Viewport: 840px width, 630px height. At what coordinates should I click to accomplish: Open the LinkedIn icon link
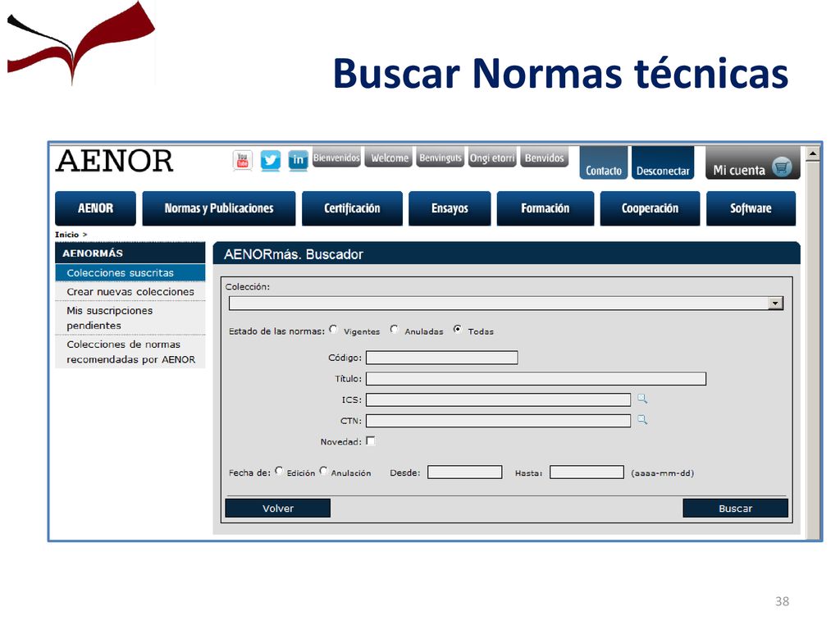tap(298, 160)
